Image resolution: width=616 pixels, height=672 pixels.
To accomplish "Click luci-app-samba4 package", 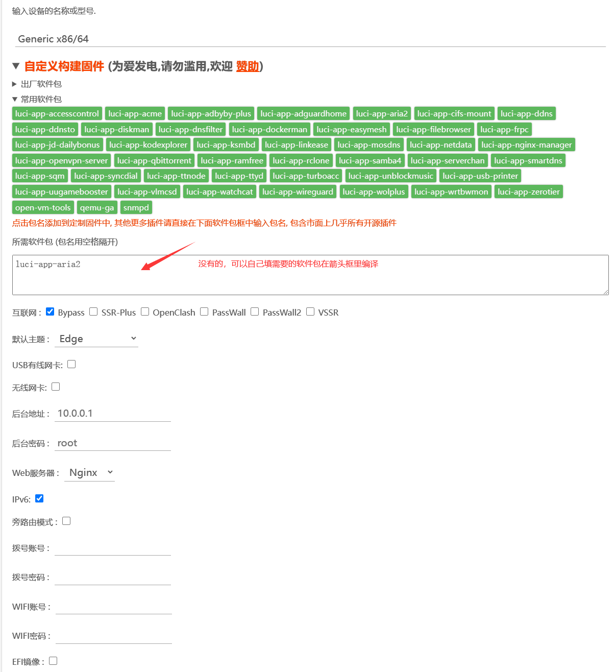I will point(370,160).
